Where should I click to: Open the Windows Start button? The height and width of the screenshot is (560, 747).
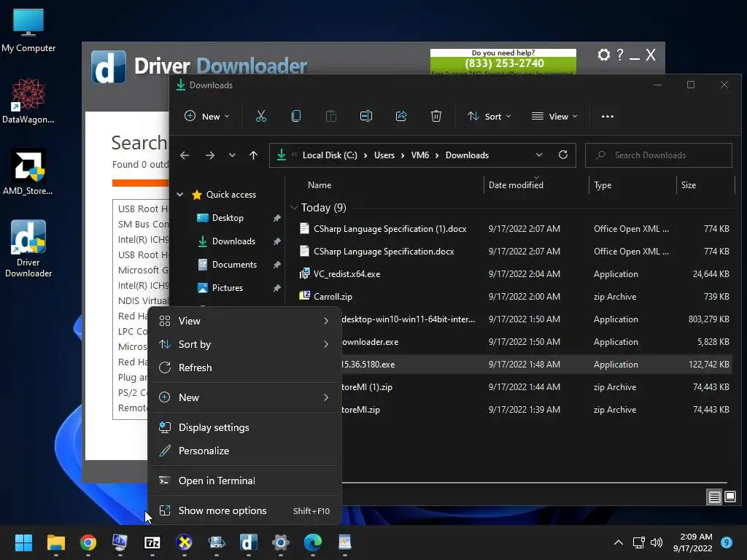click(x=23, y=542)
